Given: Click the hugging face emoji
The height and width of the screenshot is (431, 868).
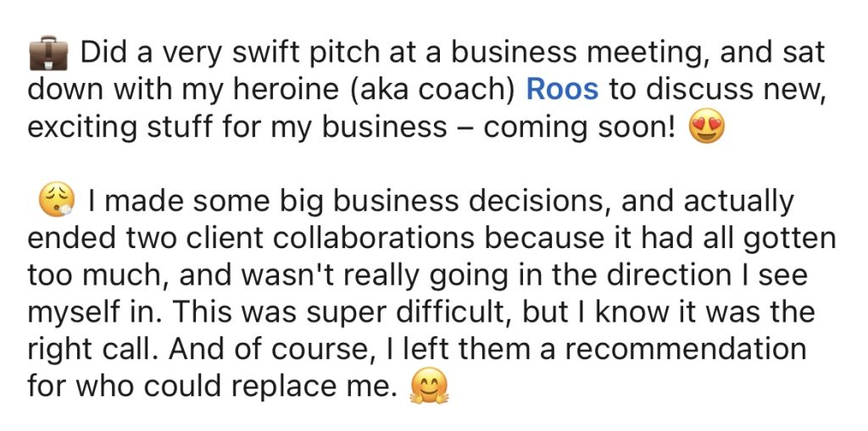Looking at the screenshot, I should pyautogui.click(x=428, y=389).
